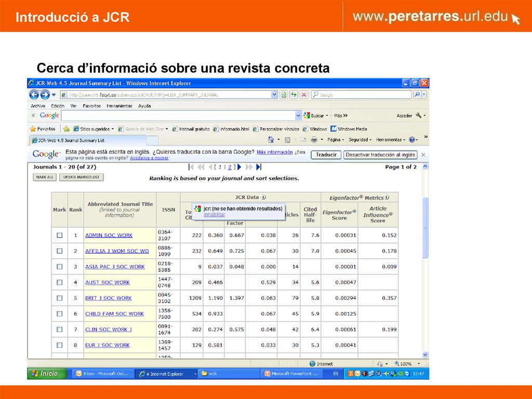Mark the BRIT J SOC WORK checkbox
532x399 pixels.
[x=60, y=298]
